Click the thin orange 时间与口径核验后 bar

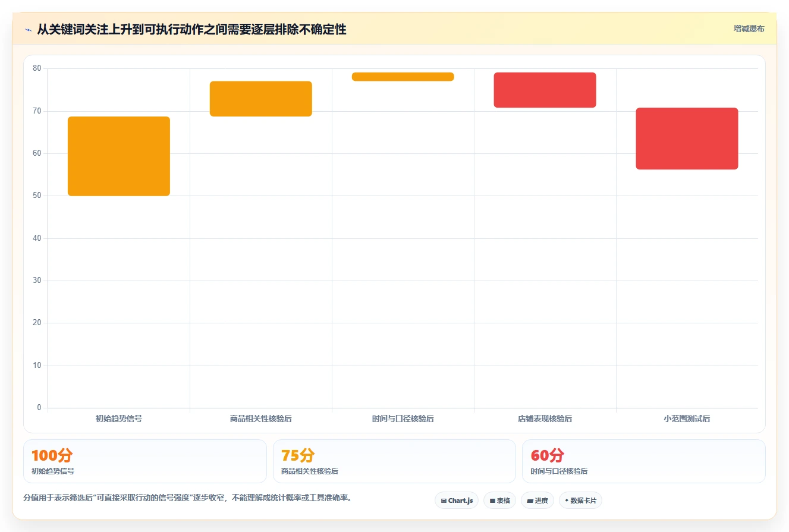coord(403,77)
